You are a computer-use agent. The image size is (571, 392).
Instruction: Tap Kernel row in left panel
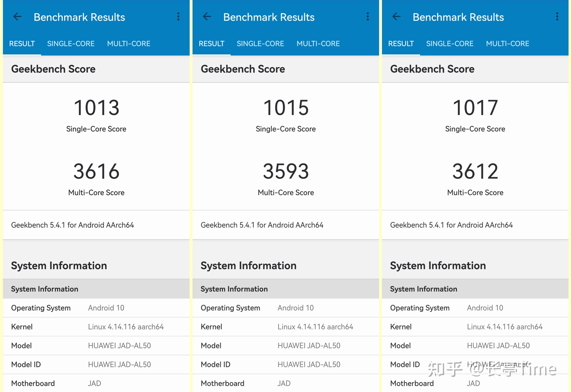click(x=96, y=327)
